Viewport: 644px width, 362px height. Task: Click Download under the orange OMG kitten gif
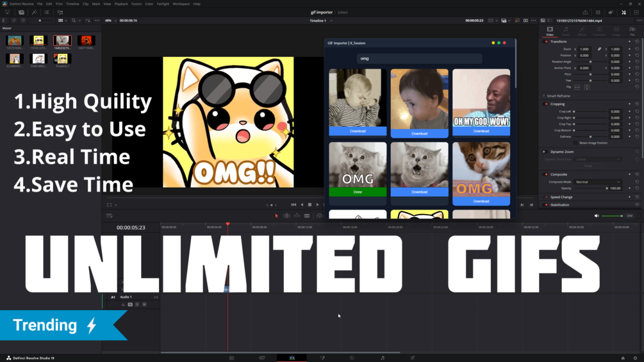(x=481, y=201)
